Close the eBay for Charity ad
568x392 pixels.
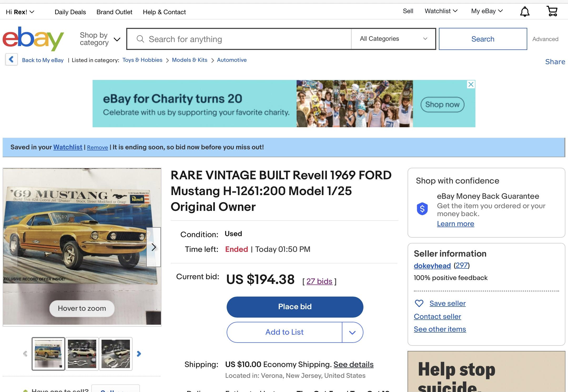coord(471,84)
